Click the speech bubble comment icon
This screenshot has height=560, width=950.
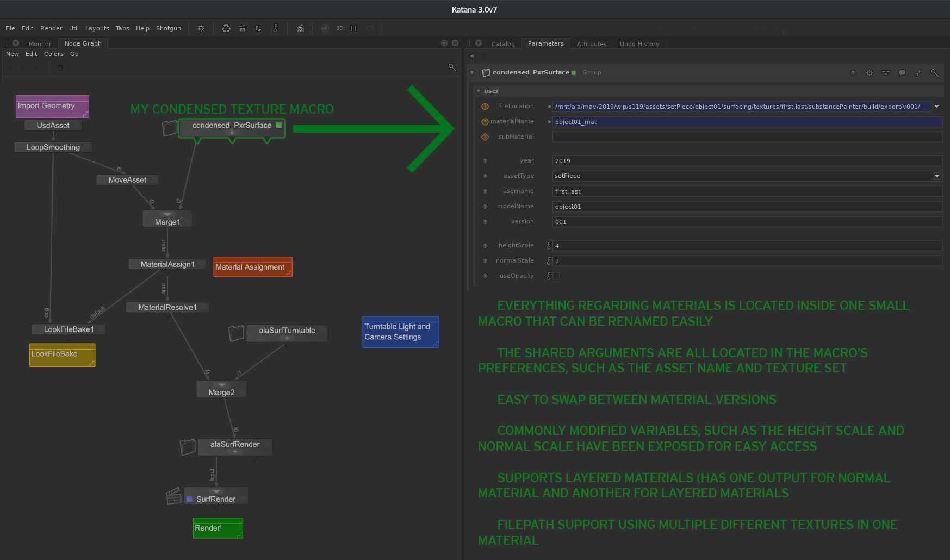point(902,73)
